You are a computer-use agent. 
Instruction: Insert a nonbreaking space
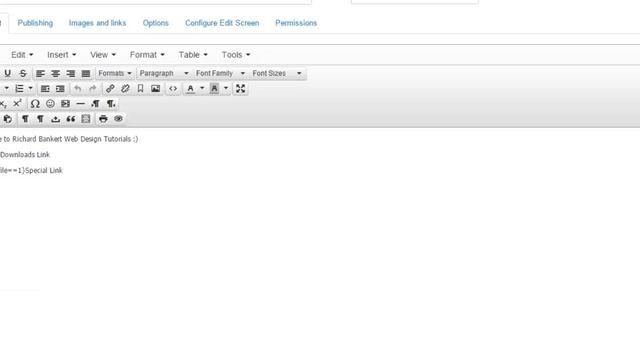coord(56,119)
